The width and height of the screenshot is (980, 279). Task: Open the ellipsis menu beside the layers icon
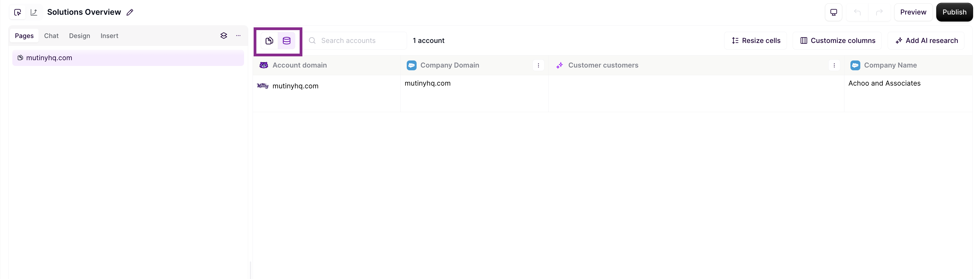click(x=238, y=35)
